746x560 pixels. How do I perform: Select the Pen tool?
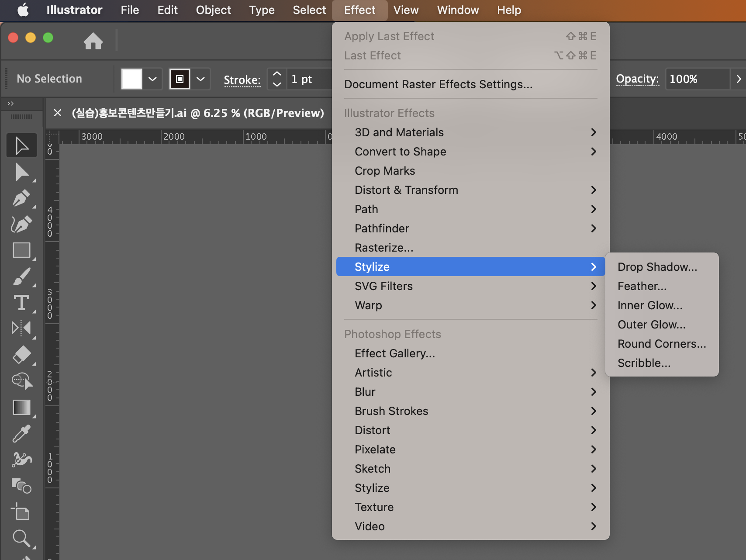point(21,198)
